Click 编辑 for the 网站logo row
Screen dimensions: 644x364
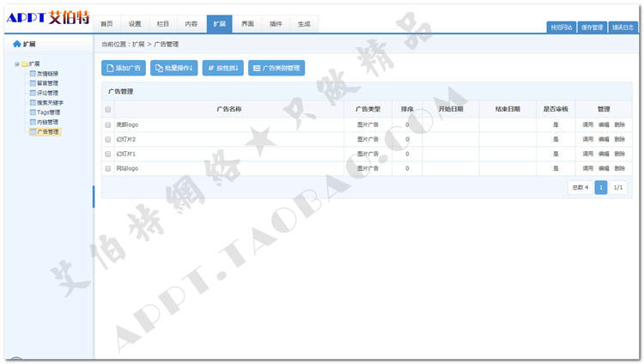(604, 168)
